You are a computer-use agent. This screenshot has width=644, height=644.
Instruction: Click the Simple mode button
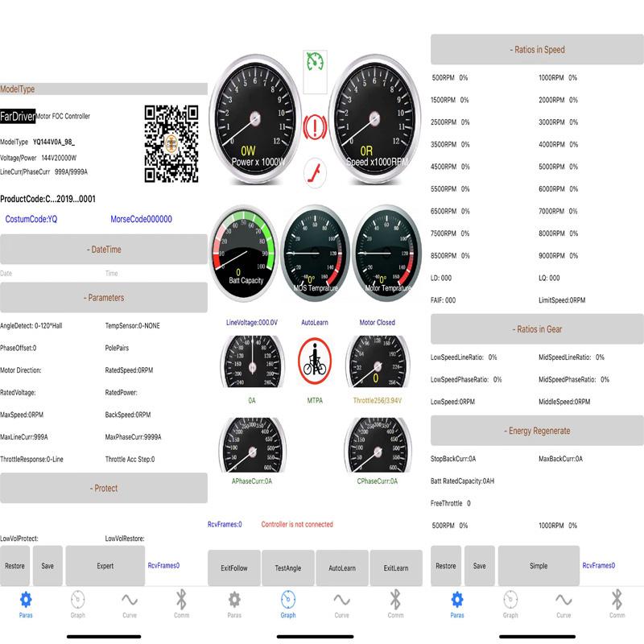(x=539, y=566)
